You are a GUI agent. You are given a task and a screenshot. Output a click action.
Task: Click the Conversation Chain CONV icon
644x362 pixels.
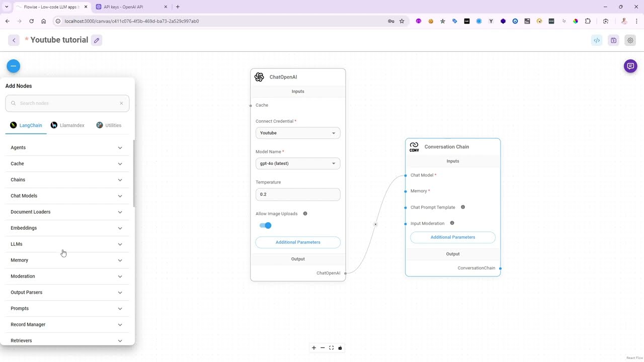[x=414, y=147]
